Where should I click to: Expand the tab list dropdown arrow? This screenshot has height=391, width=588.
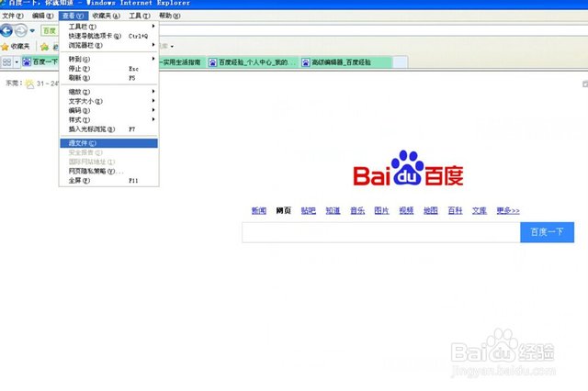pyautogui.click(x=17, y=62)
